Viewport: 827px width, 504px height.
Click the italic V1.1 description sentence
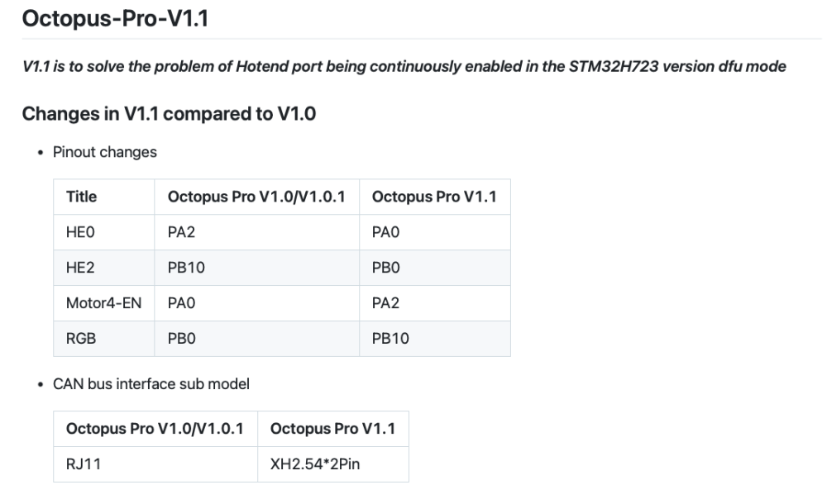[x=404, y=66]
